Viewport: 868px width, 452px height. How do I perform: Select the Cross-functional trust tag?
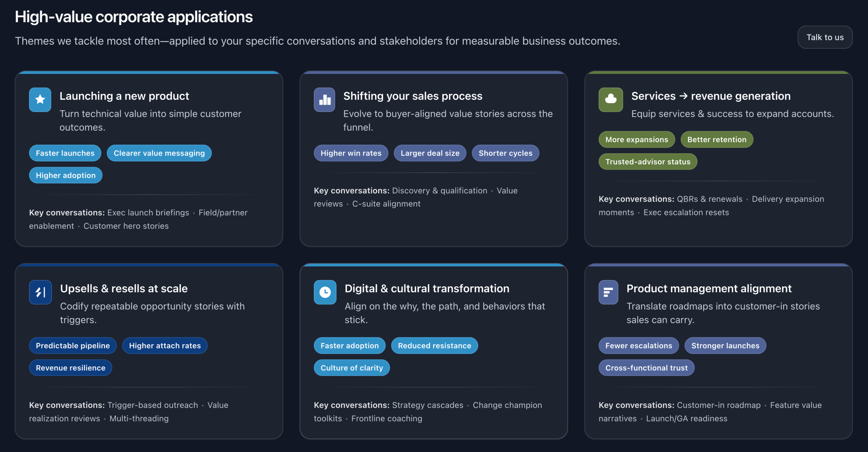tap(646, 368)
